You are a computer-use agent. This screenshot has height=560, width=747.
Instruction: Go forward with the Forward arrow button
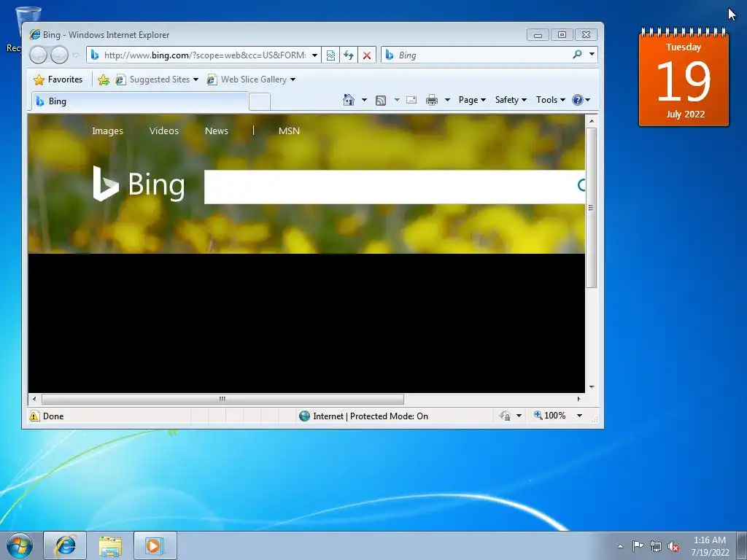[x=59, y=55]
